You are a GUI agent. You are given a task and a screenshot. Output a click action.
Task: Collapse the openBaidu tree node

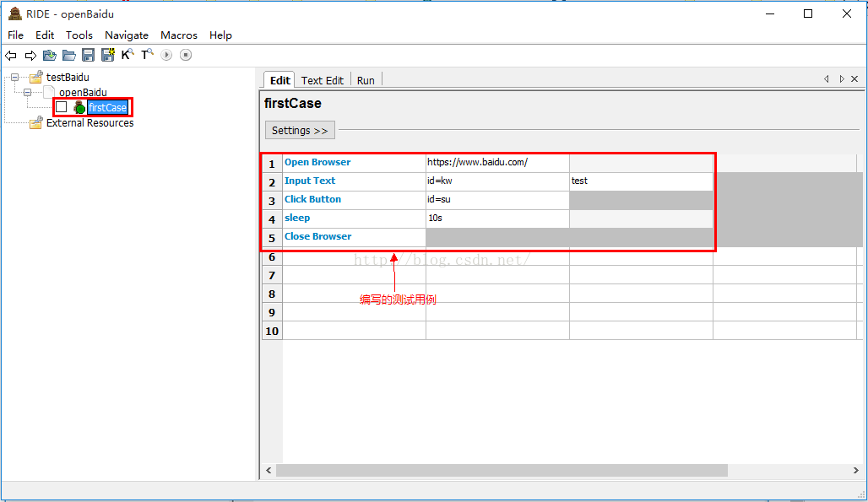(27, 92)
